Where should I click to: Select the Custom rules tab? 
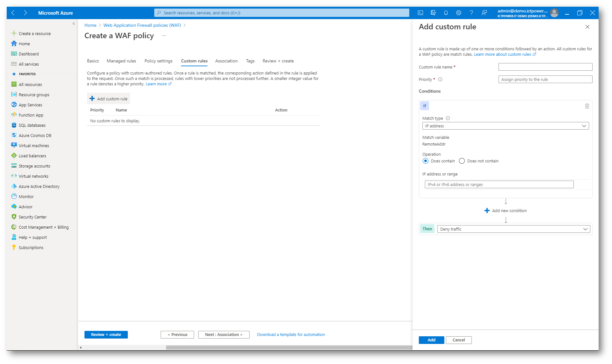(x=194, y=61)
